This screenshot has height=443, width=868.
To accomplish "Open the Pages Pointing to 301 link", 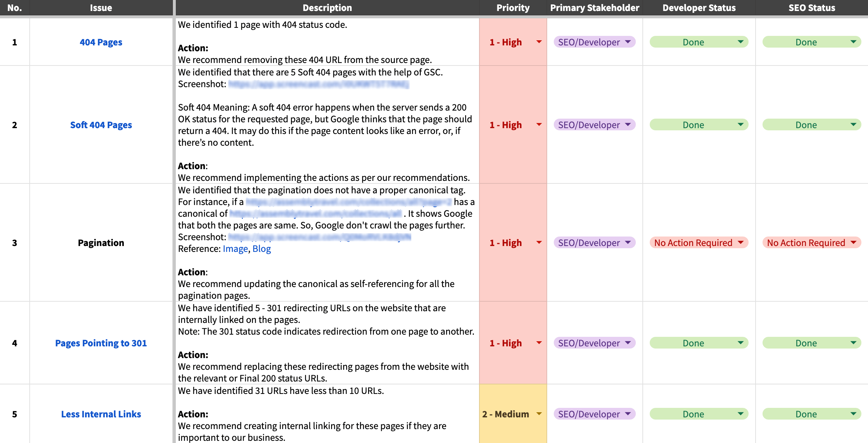I will pyautogui.click(x=101, y=343).
